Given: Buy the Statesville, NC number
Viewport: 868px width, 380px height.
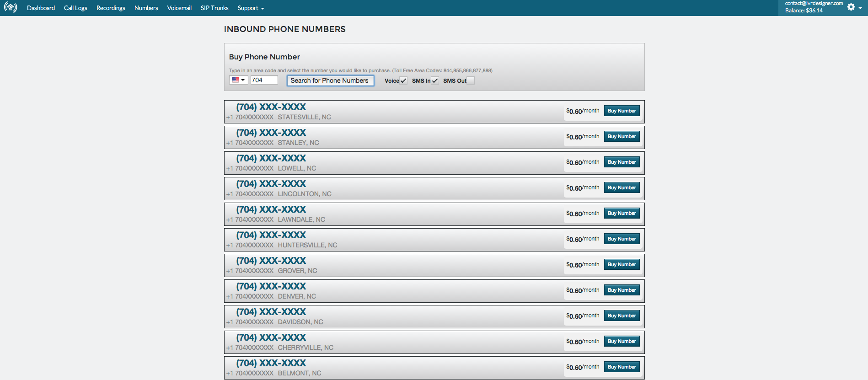Looking at the screenshot, I should [622, 111].
